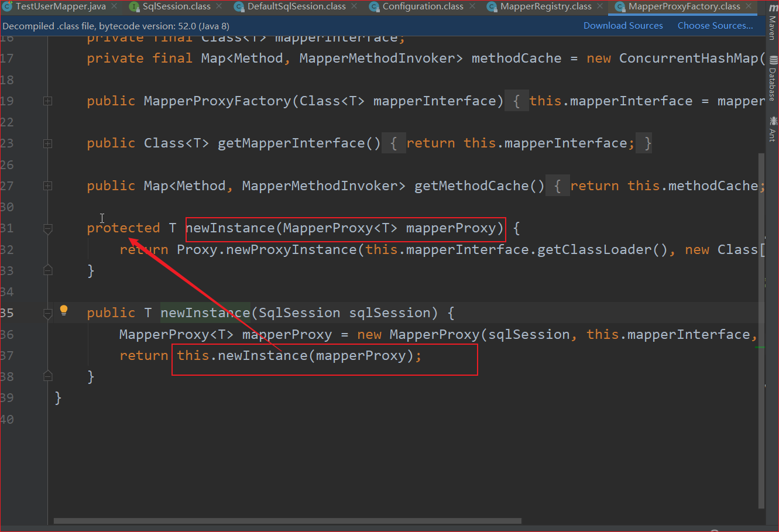This screenshot has height=532, width=779.
Task: Click 'Proxy.newProxyInstance' call on line 32
Action: (x=267, y=250)
